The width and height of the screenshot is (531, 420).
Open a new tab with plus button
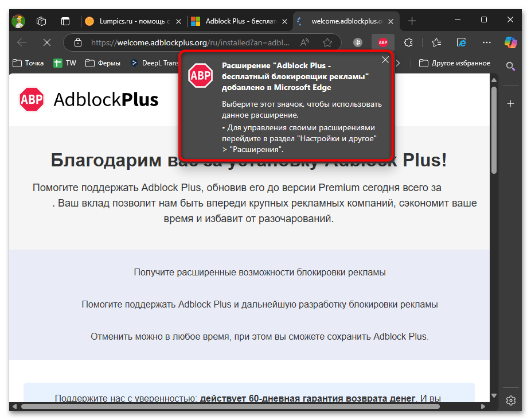click(x=412, y=21)
